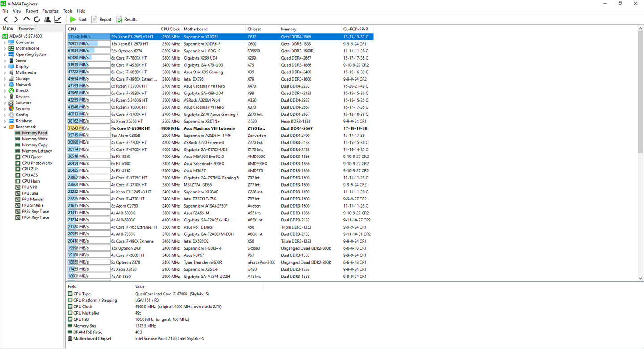Viewport: 644px width, 349px height.
Task: Sort by the CL-RCD-RP-R column header
Action: pos(357,29)
